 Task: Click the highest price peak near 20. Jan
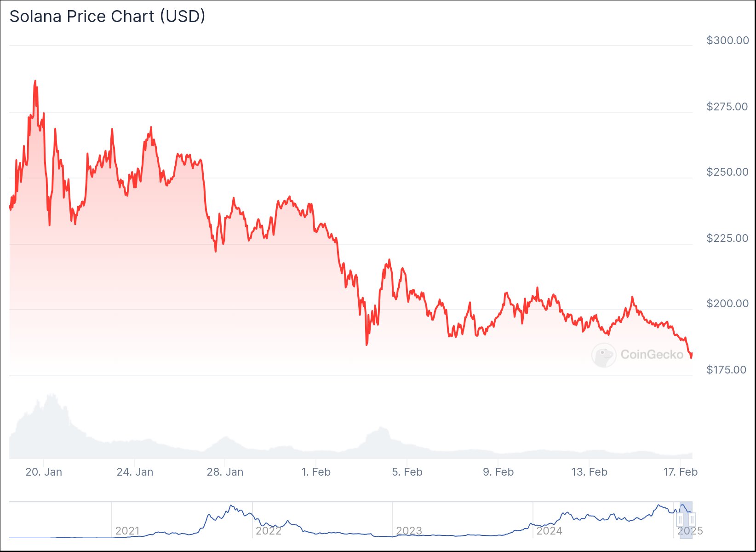pos(35,81)
